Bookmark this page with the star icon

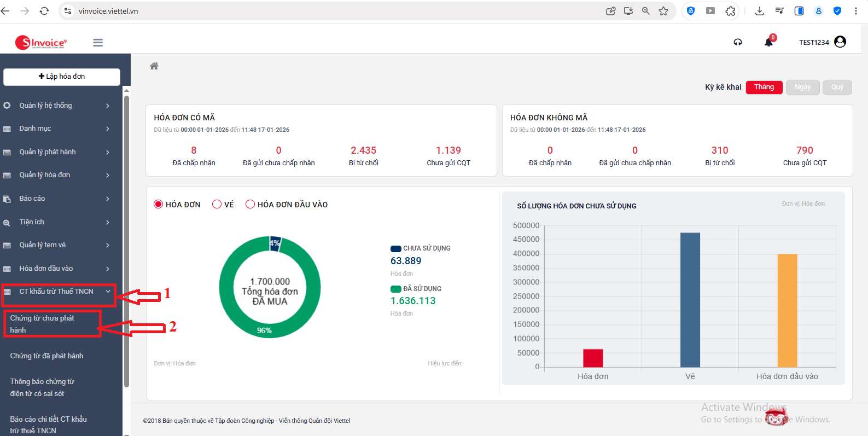[663, 11]
